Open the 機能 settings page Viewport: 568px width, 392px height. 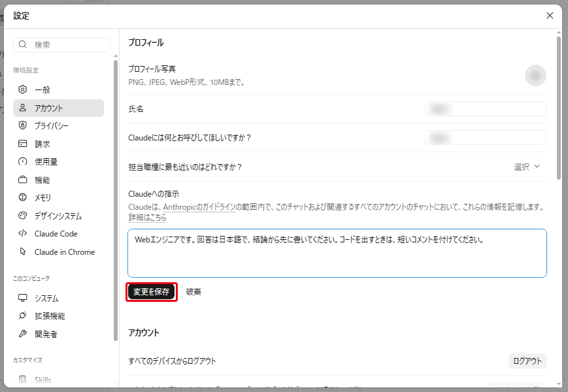point(58,180)
